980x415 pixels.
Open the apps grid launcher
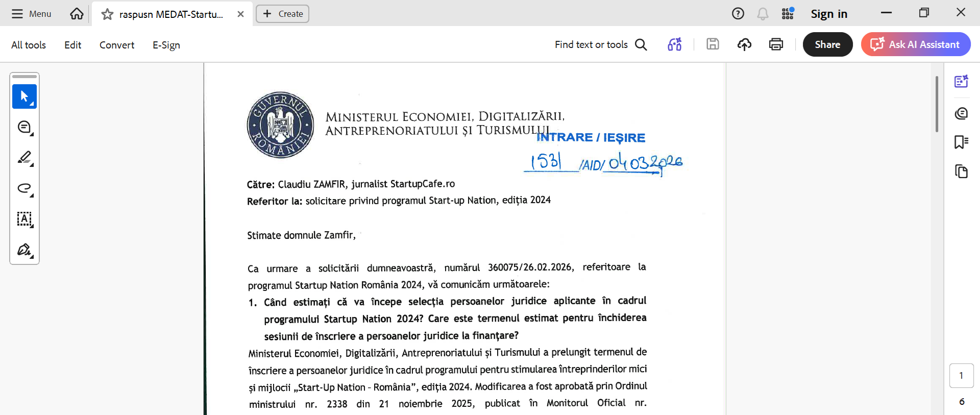(788, 14)
